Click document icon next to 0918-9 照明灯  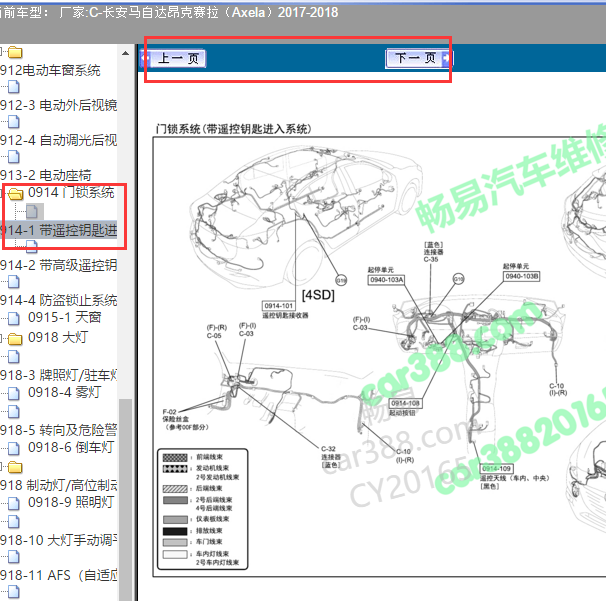14,503
